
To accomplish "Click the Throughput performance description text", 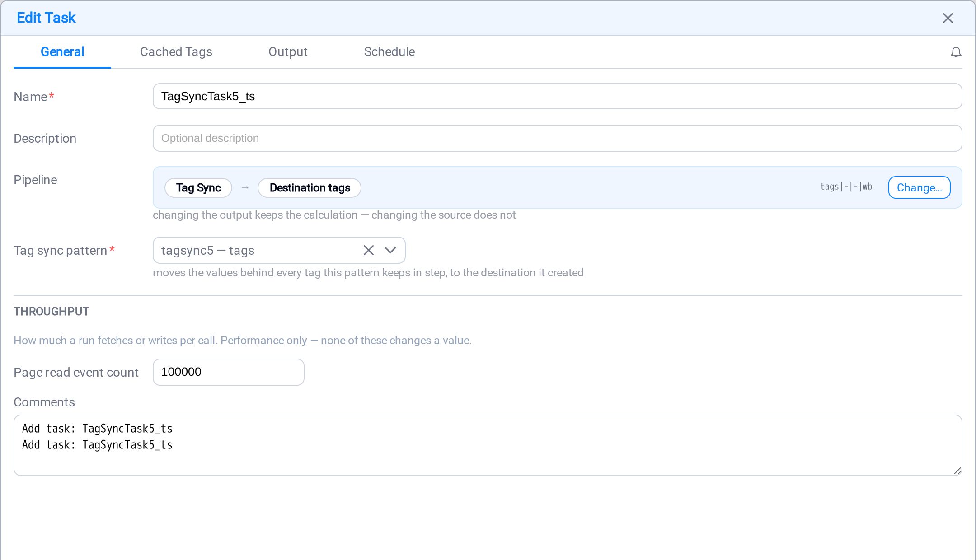I will tap(242, 341).
